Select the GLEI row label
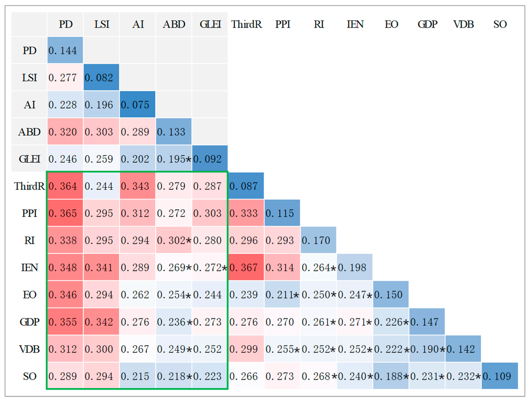The height and width of the screenshot is (403, 532). coord(29,159)
